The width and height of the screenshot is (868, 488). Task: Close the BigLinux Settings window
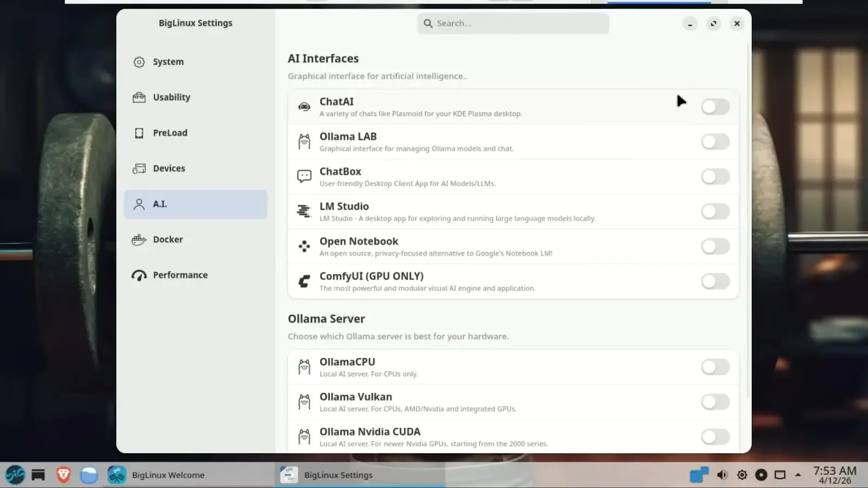click(737, 24)
